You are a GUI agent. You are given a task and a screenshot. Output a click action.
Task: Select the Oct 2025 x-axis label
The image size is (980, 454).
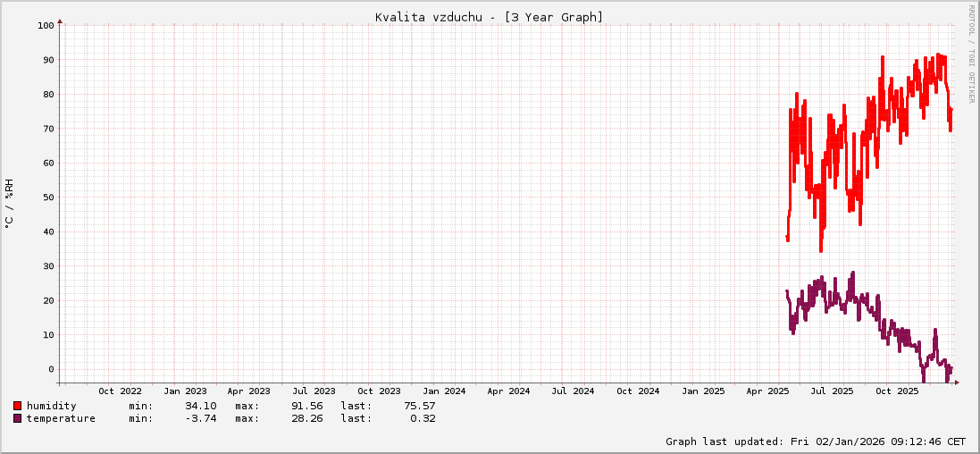pyautogui.click(x=897, y=391)
